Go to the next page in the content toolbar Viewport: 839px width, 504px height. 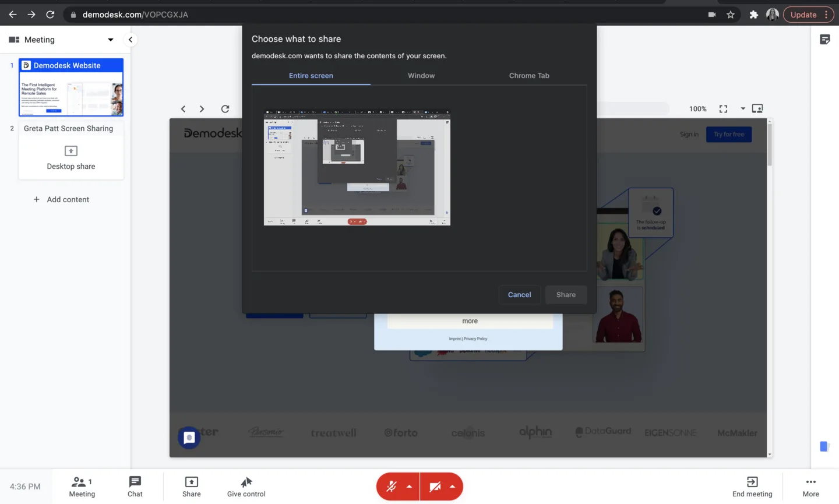tap(202, 109)
